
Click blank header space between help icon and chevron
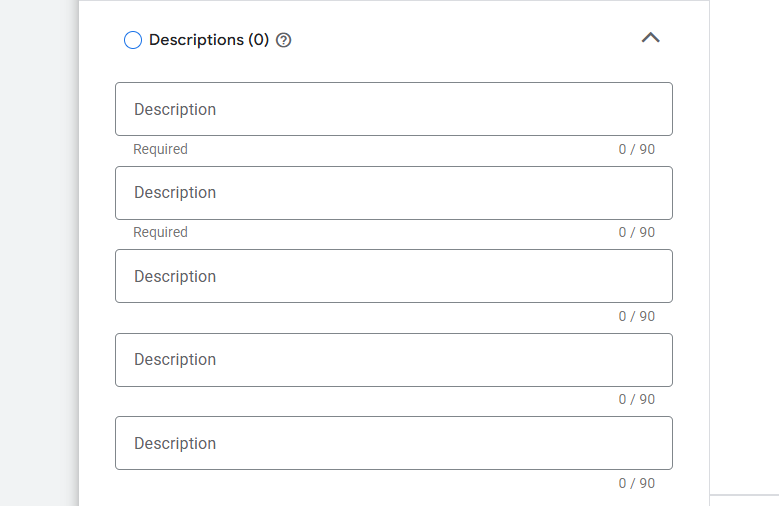(x=460, y=40)
